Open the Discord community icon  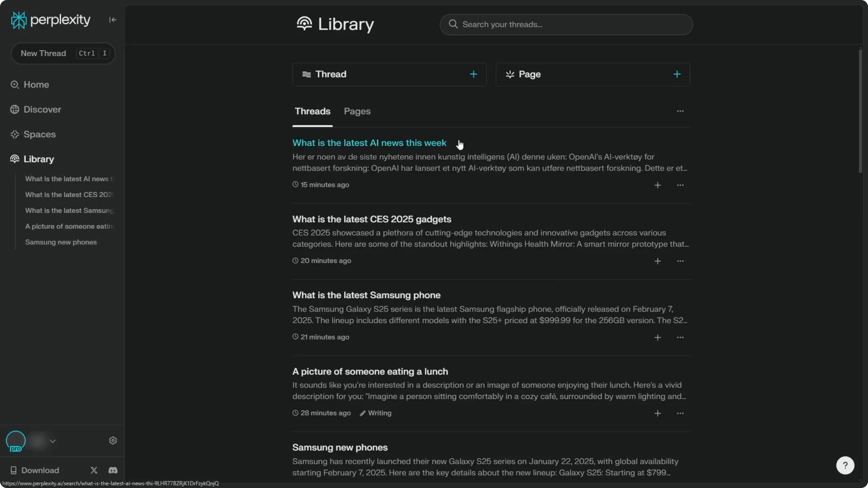[x=113, y=470]
